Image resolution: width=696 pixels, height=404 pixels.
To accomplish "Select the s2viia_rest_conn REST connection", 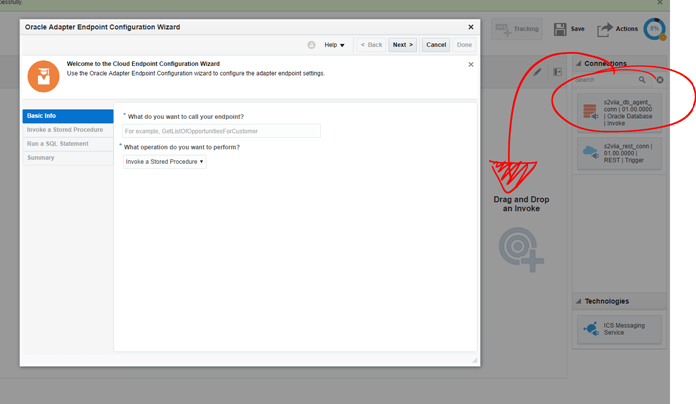I will point(618,153).
